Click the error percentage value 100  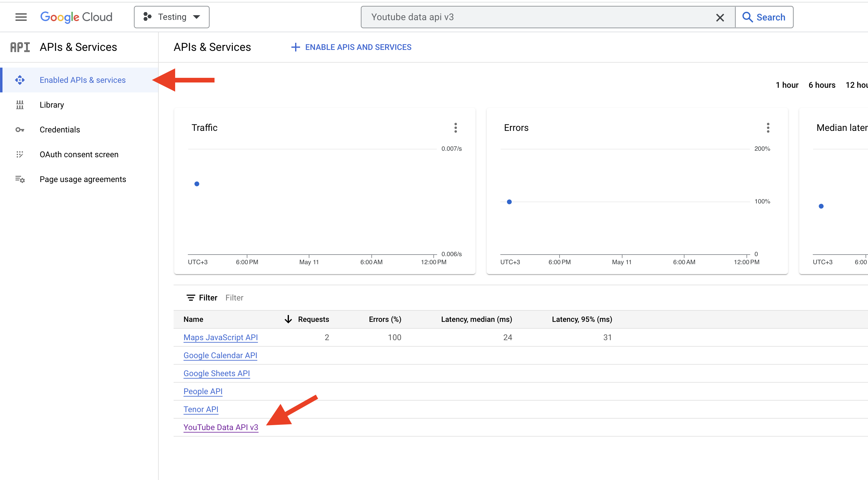pyautogui.click(x=395, y=337)
